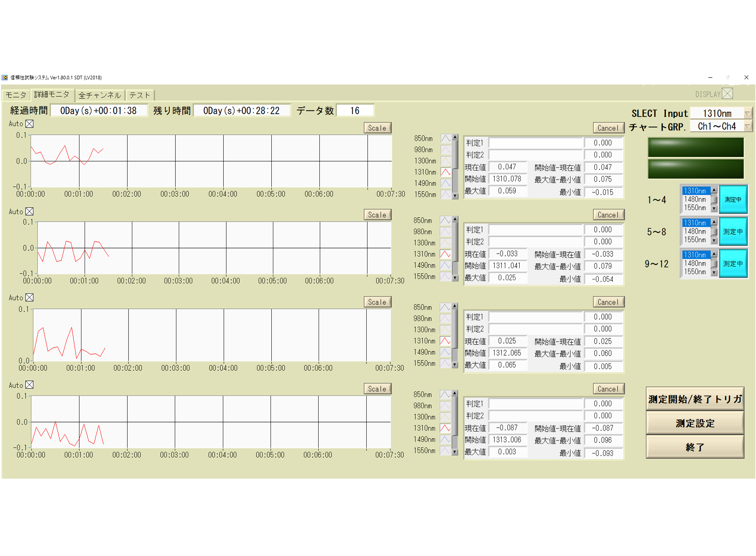756x556 pixels.
Task: Click the 経過時間 elapsed time field
Action: point(99,110)
